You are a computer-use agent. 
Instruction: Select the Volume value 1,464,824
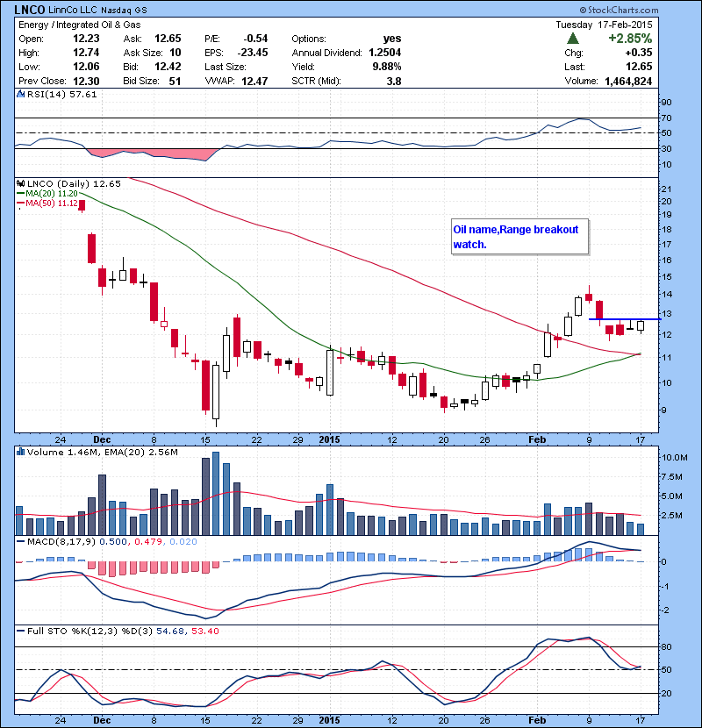point(628,81)
